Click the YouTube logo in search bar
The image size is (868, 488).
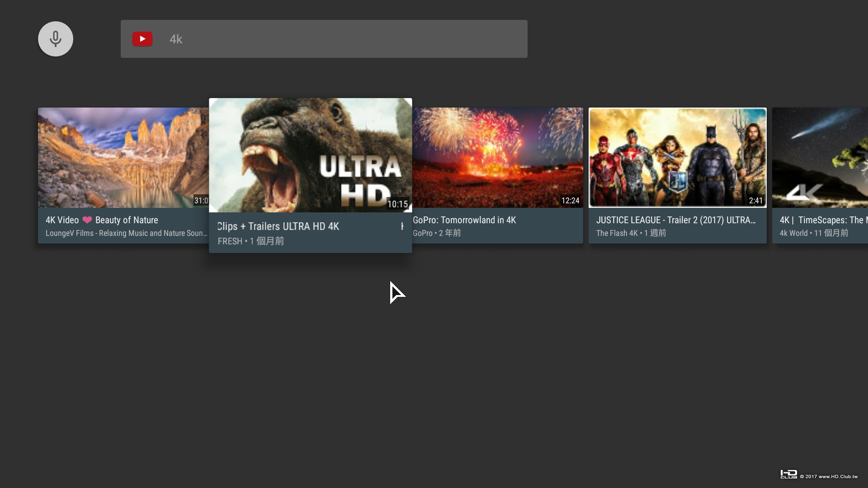pyautogui.click(x=142, y=39)
